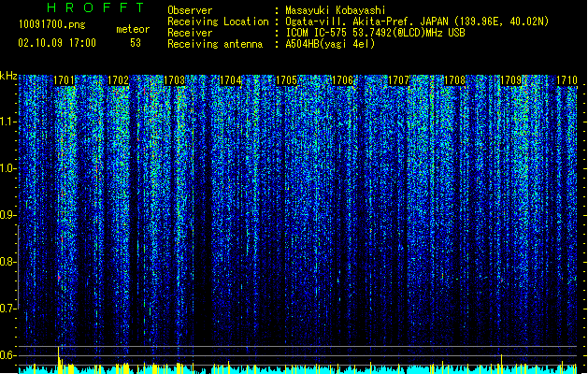Click the 1705 time marker
This screenshot has height=374, width=588.
[286, 80]
